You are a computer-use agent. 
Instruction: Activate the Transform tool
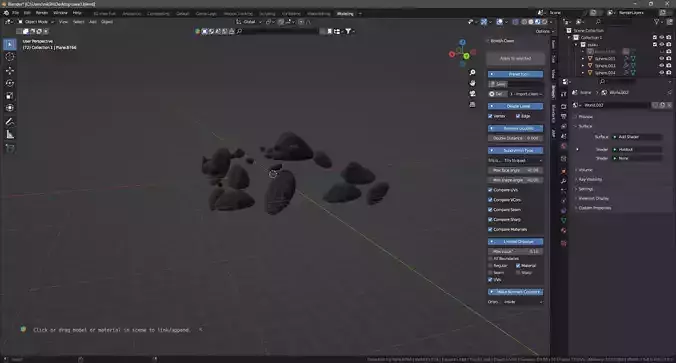pos(10,108)
